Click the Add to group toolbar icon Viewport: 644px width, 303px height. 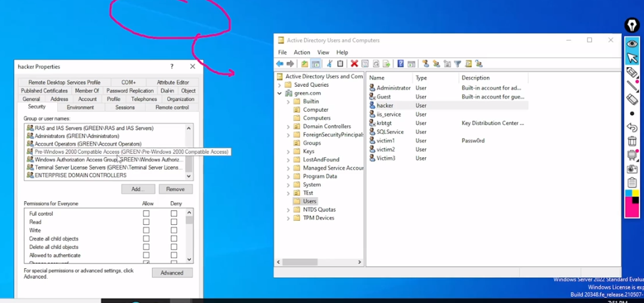tap(478, 64)
